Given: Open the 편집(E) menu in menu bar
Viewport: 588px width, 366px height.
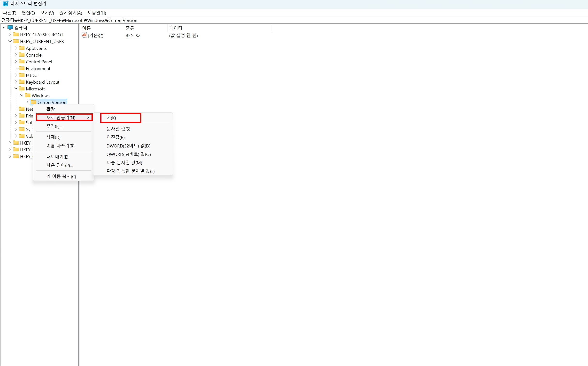Looking at the screenshot, I should pyautogui.click(x=28, y=13).
